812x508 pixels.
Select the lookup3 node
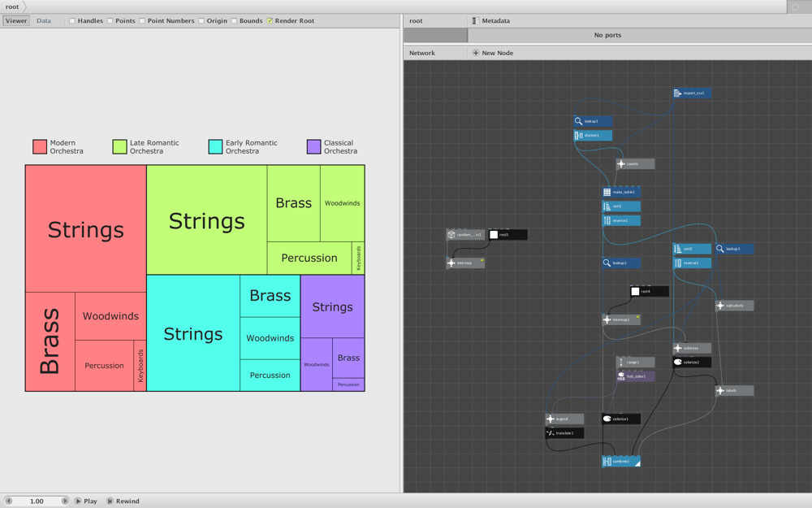734,249
